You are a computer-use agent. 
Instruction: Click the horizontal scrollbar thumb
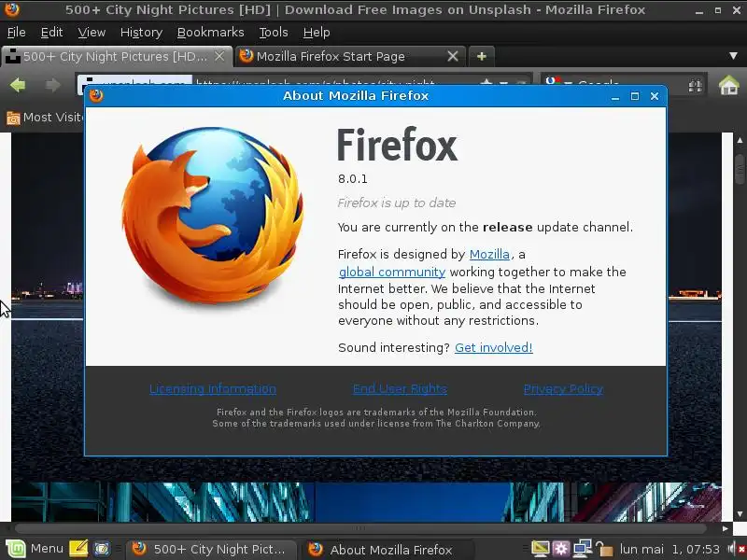pos(360,528)
